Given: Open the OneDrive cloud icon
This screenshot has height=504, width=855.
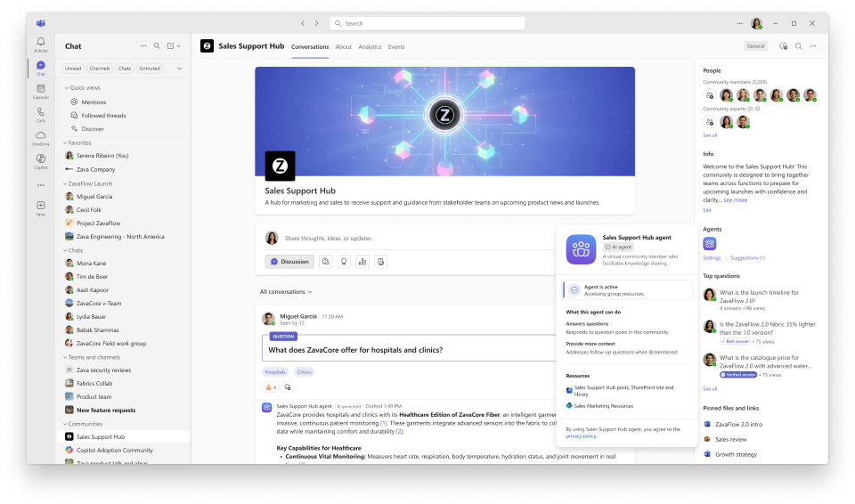Looking at the screenshot, I should [x=41, y=137].
